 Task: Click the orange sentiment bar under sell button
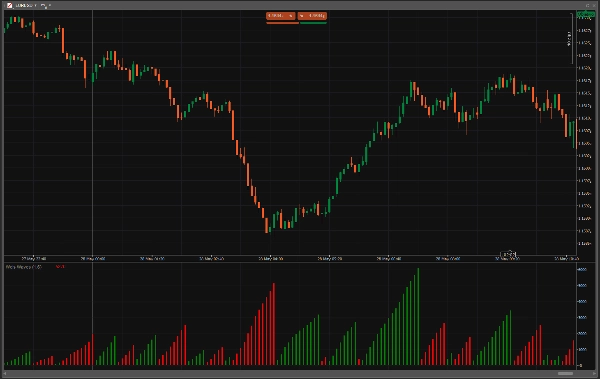click(282, 23)
